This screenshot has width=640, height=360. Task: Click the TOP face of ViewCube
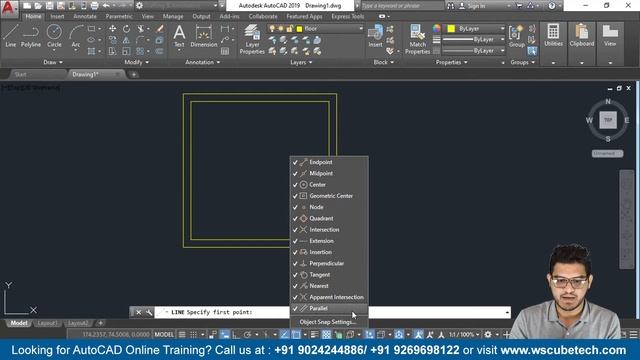click(x=608, y=120)
